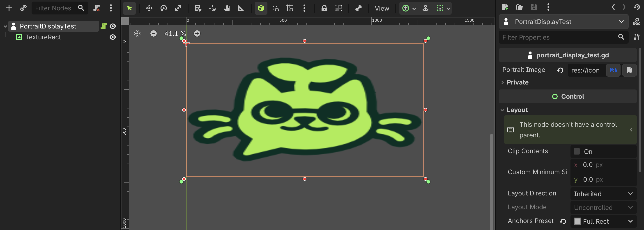
Task: Create a new resource in the Inspector
Action: [505, 7]
